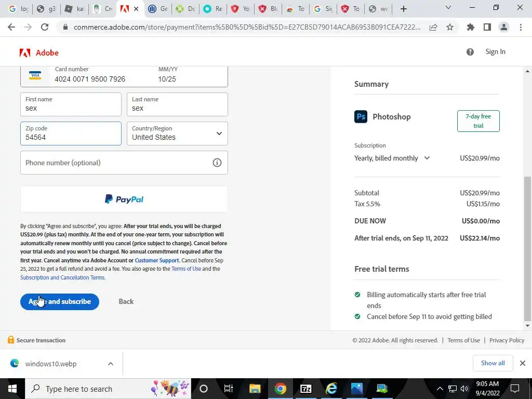Viewport: 532px width, 399px height.
Task: Click the Back button
Action: pyautogui.click(x=126, y=302)
